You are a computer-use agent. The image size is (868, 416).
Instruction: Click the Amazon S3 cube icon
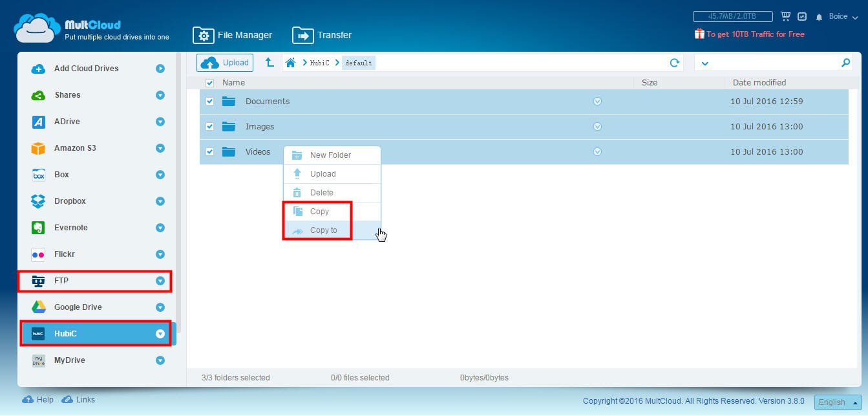coord(38,148)
